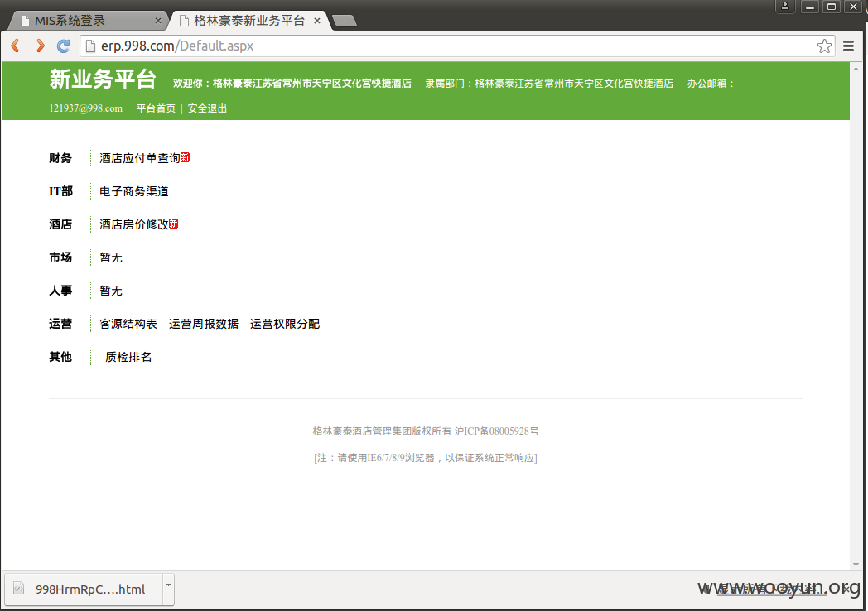Open 质检排名 link
The width and height of the screenshot is (868, 611).
128,357
